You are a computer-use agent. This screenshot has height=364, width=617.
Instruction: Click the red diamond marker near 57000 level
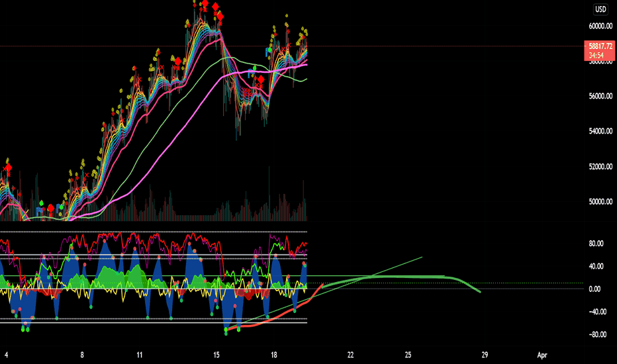coord(260,80)
